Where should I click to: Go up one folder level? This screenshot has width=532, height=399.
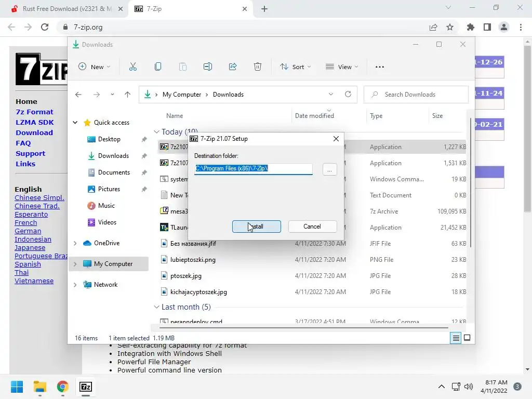click(x=128, y=95)
